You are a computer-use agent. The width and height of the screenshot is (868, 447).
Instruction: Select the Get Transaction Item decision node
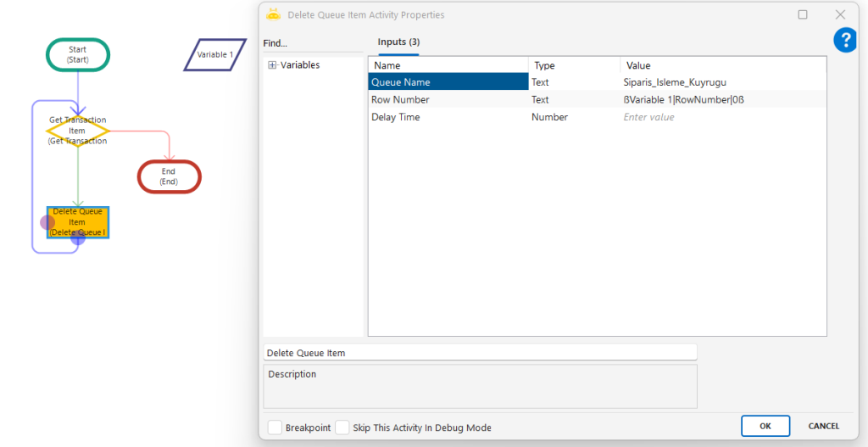pyautogui.click(x=77, y=131)
